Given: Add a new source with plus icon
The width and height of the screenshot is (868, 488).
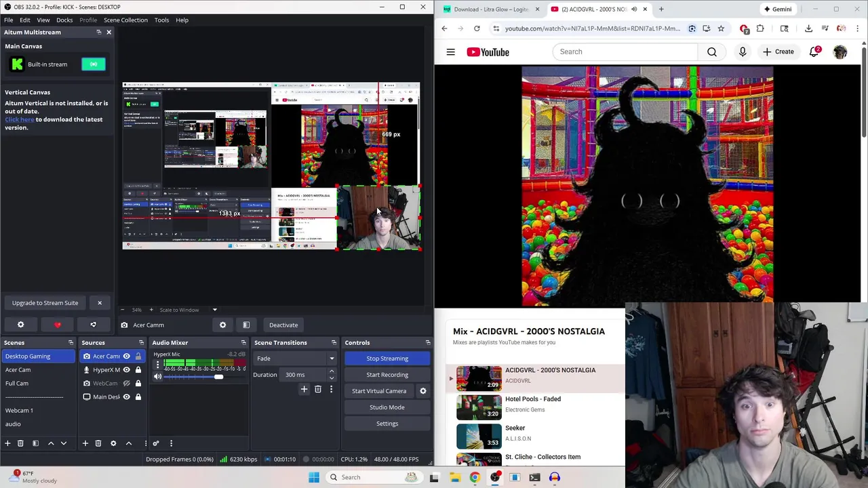Looking at the screenshot, I should click(85, 443).
